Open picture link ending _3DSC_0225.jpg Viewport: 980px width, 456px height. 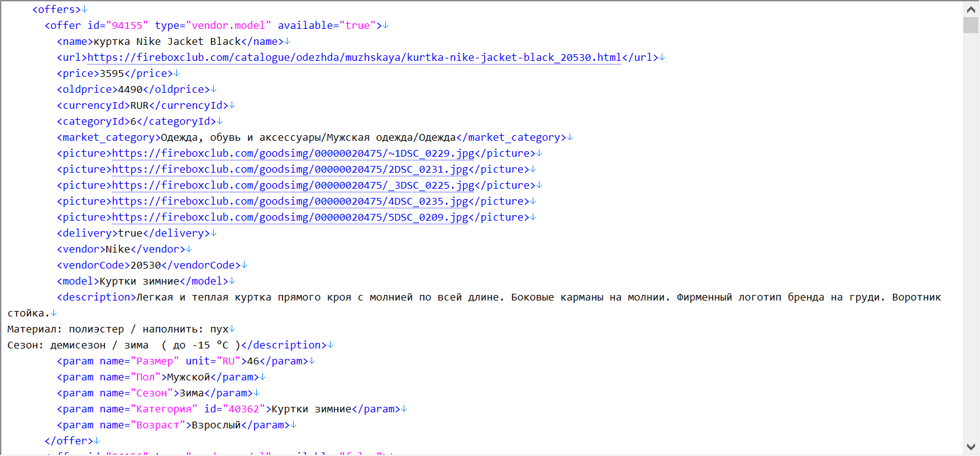click(293, 185)
